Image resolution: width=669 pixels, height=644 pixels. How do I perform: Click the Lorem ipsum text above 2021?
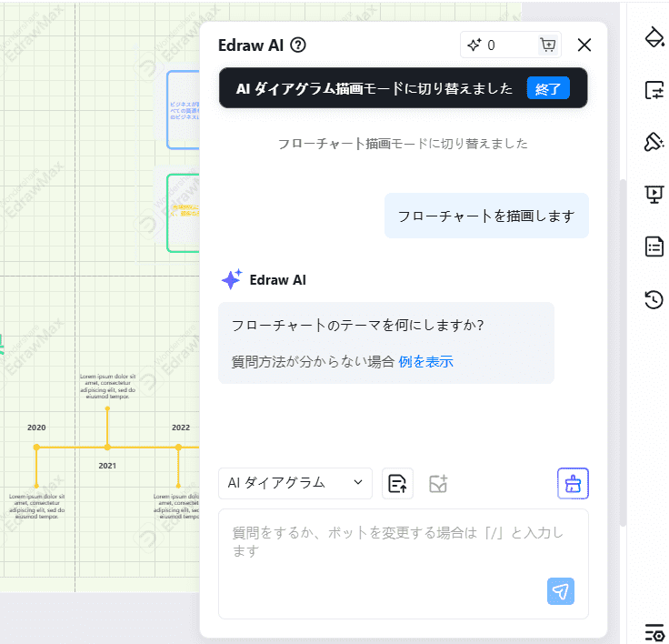click(x=107, y=387)
